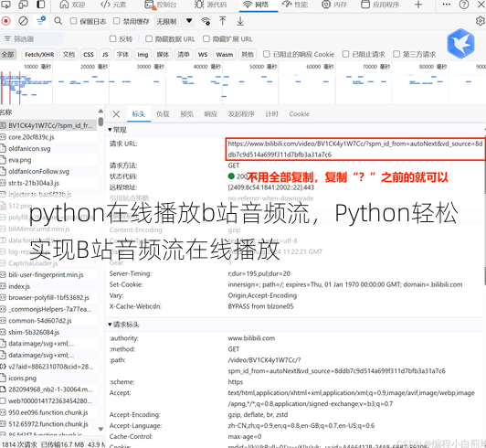The image size is (486, 448).
Task: Click the export HAR download arrow
Action: [240, 21]
